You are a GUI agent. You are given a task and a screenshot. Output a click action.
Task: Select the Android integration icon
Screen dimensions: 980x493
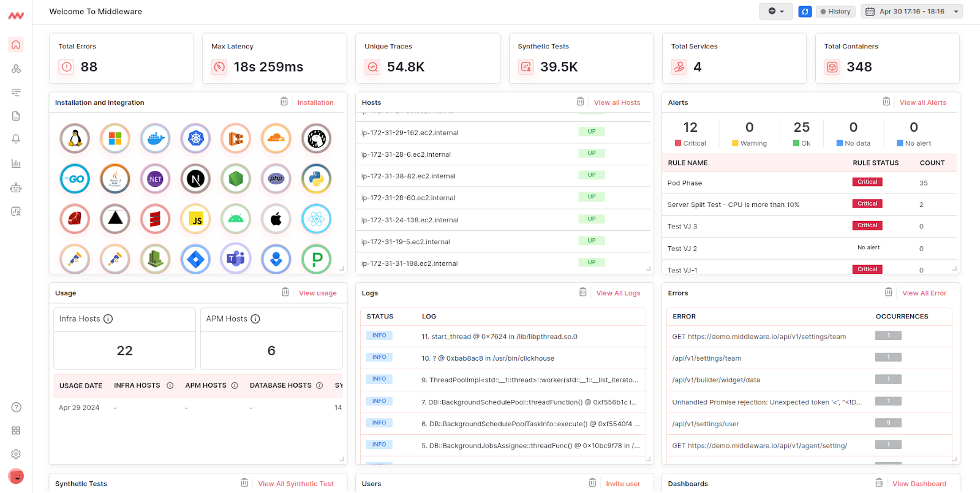[x=236, y=219]
